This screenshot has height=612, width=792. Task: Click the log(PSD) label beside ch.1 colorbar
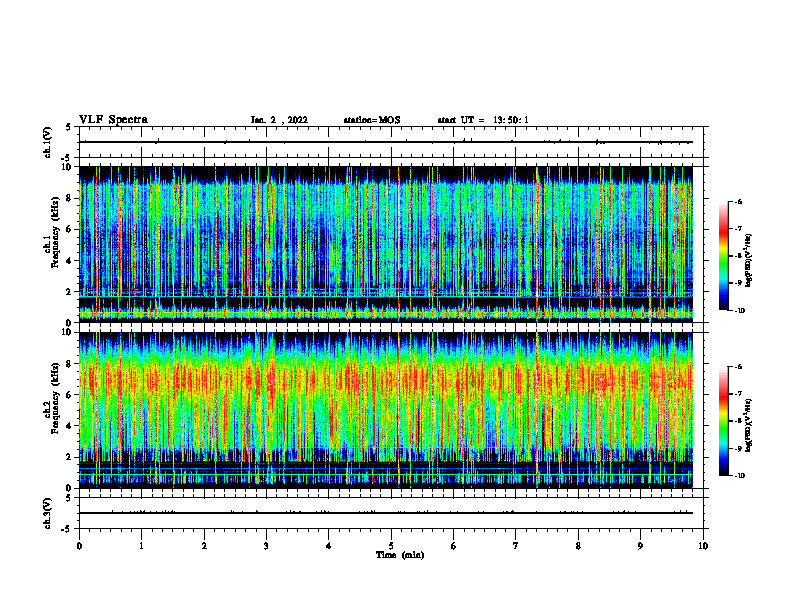(749, 260)
